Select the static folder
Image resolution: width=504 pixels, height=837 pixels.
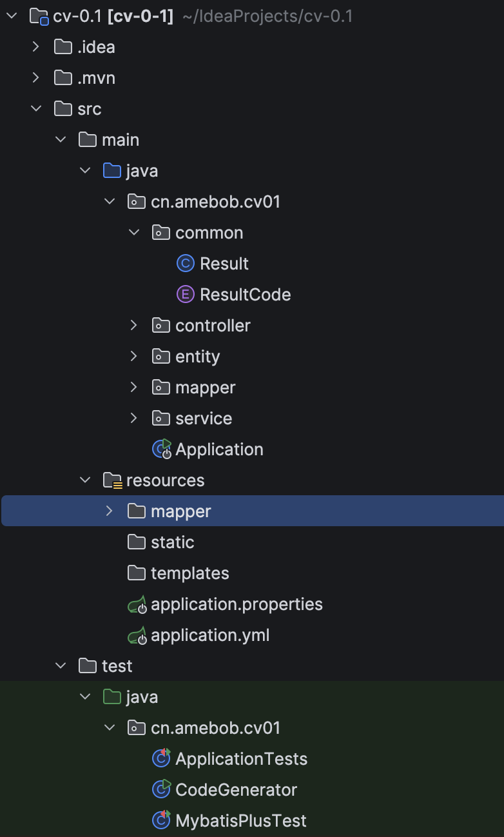(x=172, y=542)
